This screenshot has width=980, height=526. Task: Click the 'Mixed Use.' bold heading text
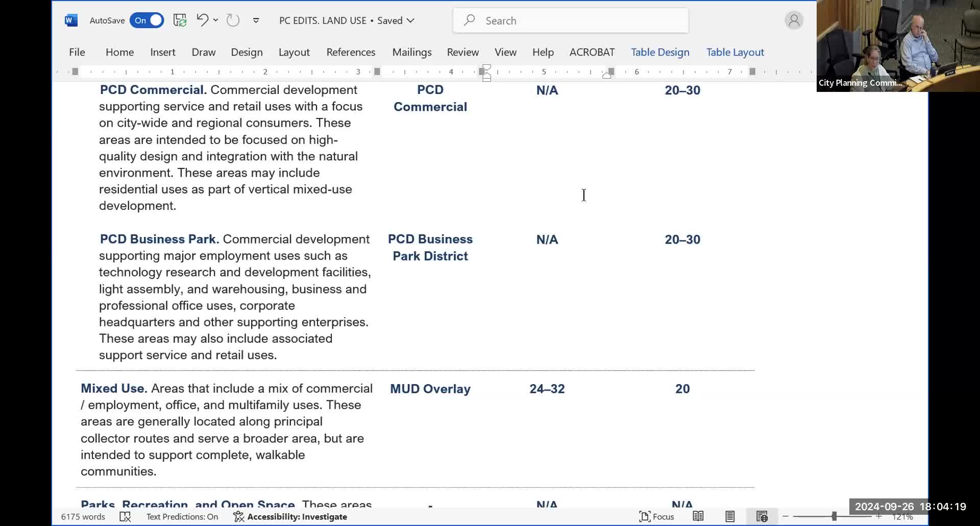[x=114, y=389]
